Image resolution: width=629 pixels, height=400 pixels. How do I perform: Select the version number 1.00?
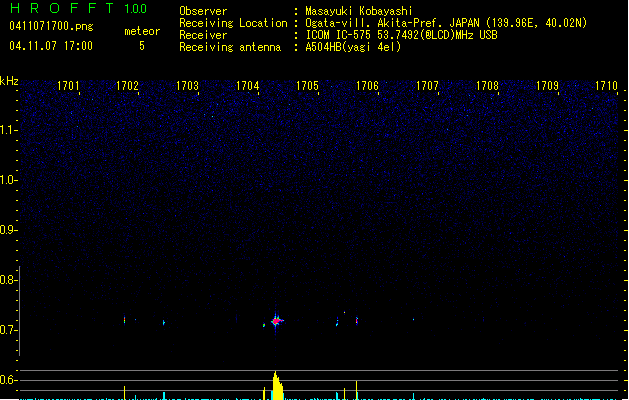point(136,9)
